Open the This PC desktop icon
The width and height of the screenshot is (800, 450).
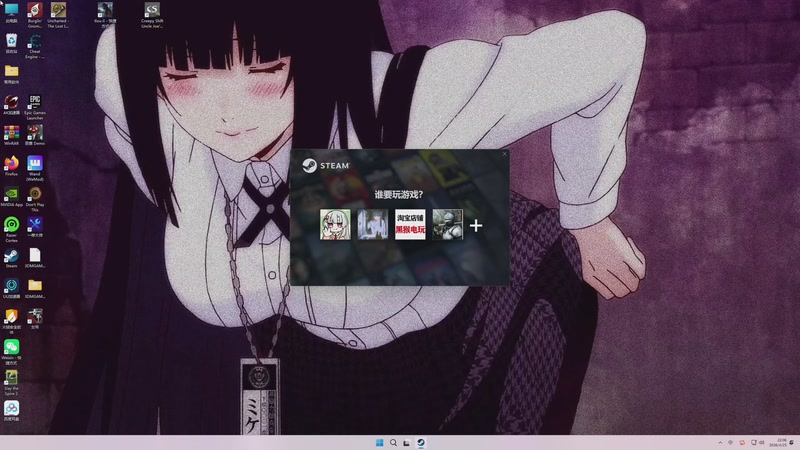[11, 13]
